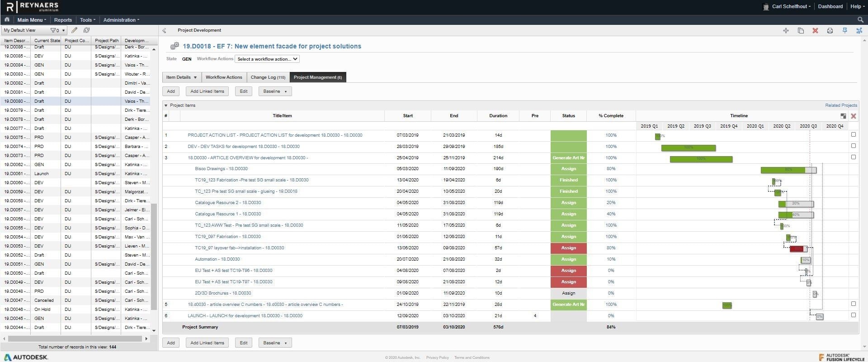Pin this item with the pushpin icon

[844, 30]
